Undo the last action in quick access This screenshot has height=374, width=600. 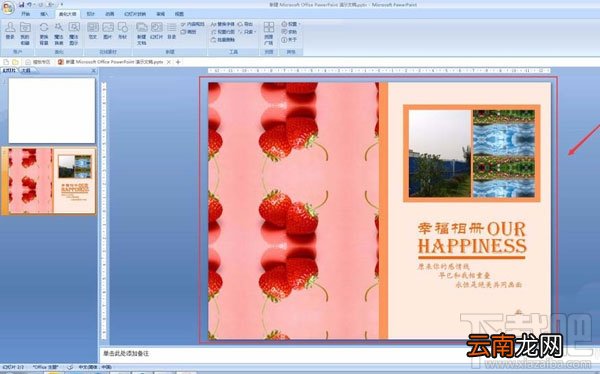pyautogui.click(x=29, y=5)
